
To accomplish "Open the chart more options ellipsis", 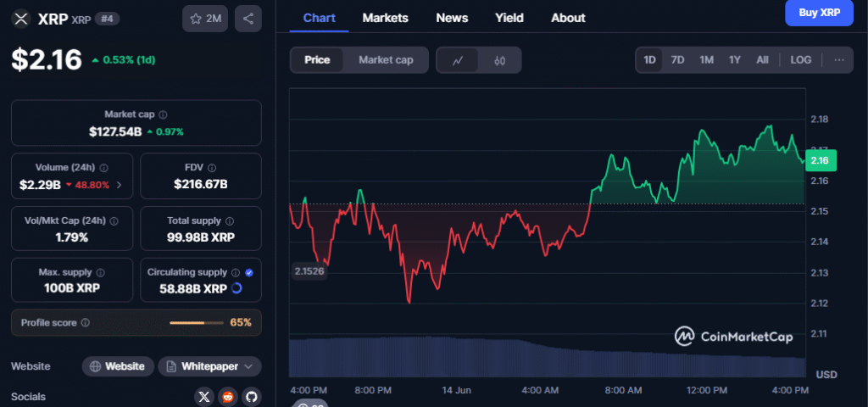I will click(x=839, y=60).
